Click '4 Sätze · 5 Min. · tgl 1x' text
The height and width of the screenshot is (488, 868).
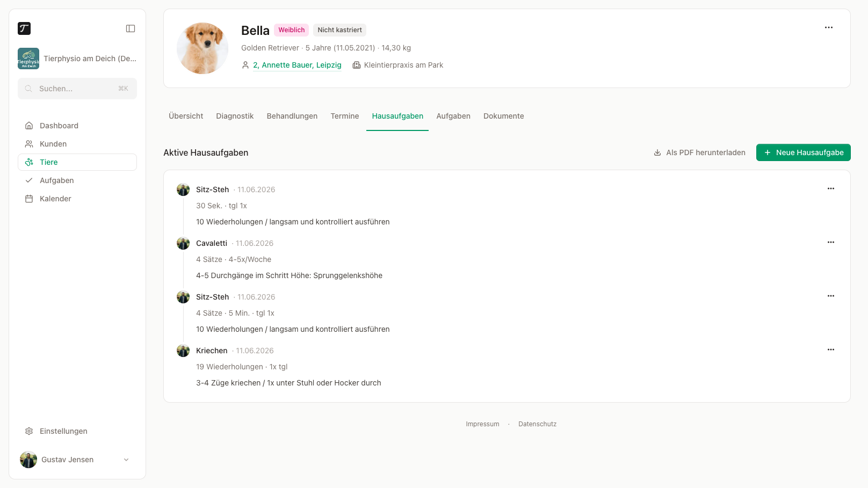(x=235, y=313)
